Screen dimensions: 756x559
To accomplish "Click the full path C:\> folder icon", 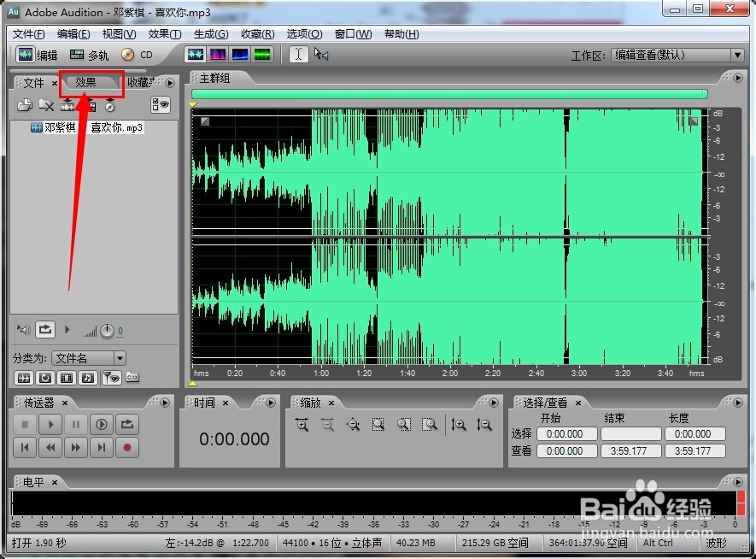I will 132,377.
